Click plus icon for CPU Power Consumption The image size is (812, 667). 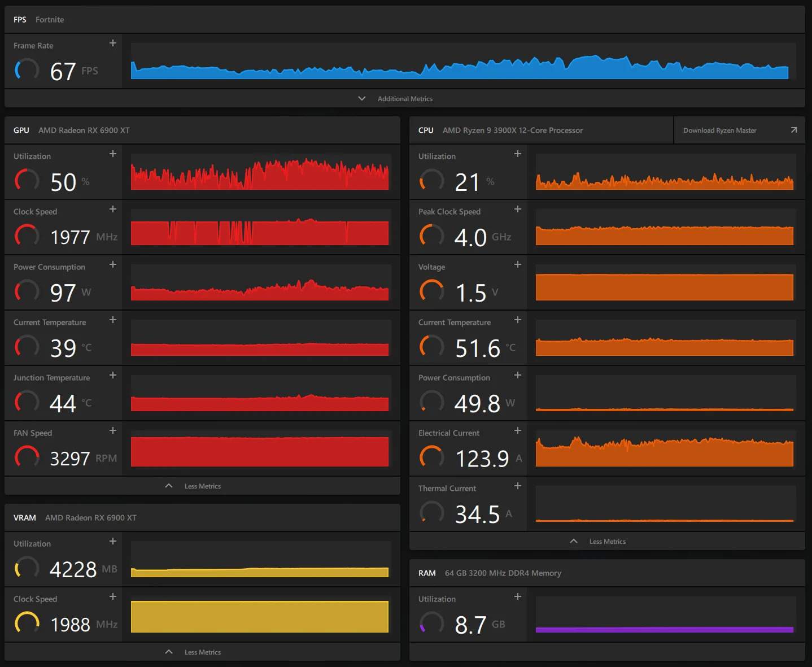(x=518, y=375)
